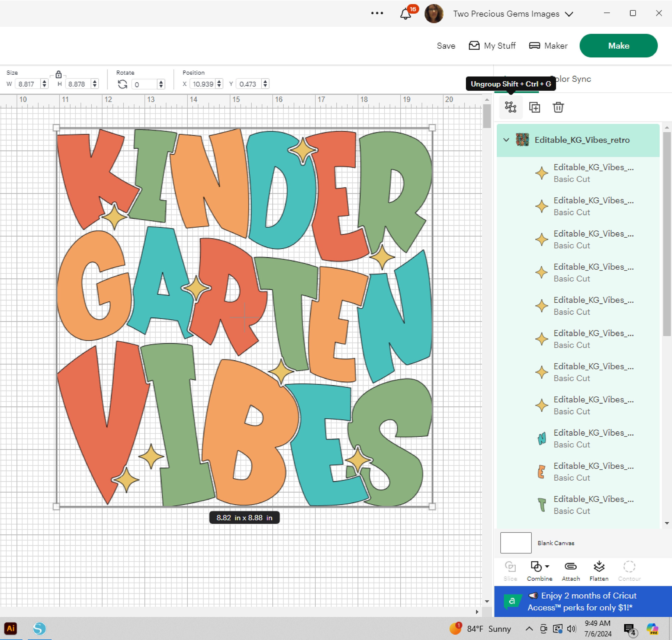Duplicate the selected layer group

tap(534, 107)
